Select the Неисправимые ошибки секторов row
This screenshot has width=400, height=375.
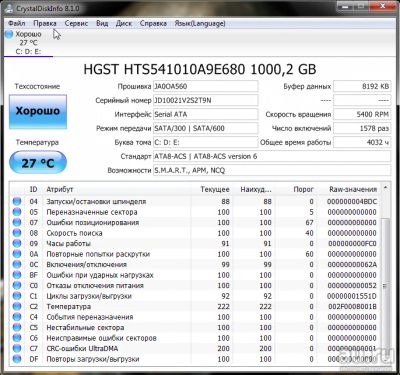coord(196,338)
